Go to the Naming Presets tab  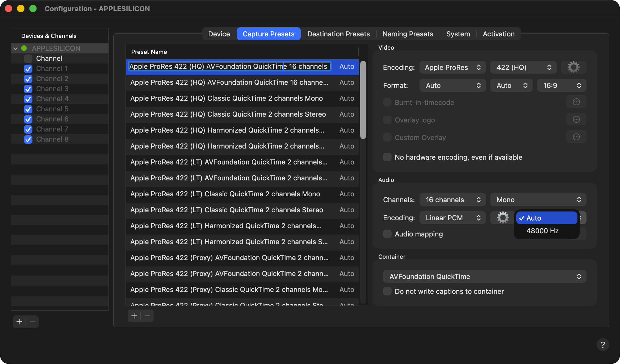pos(408,34)
